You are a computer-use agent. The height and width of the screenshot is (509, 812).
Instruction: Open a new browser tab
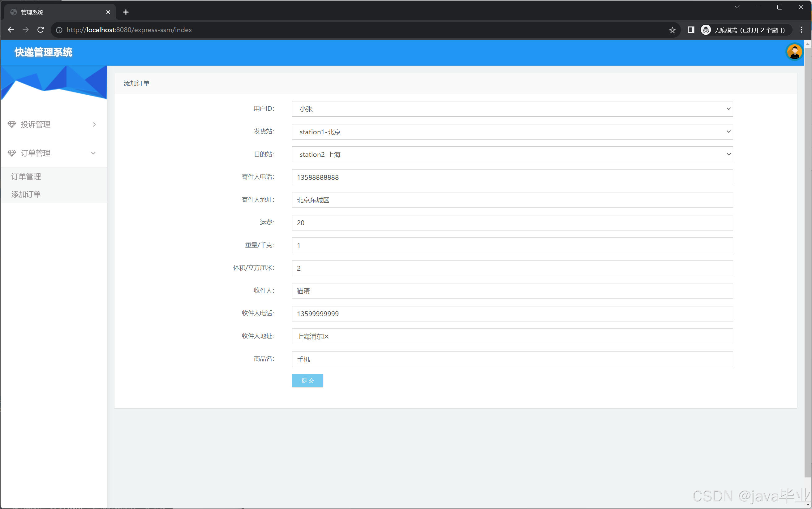[126, 12]
